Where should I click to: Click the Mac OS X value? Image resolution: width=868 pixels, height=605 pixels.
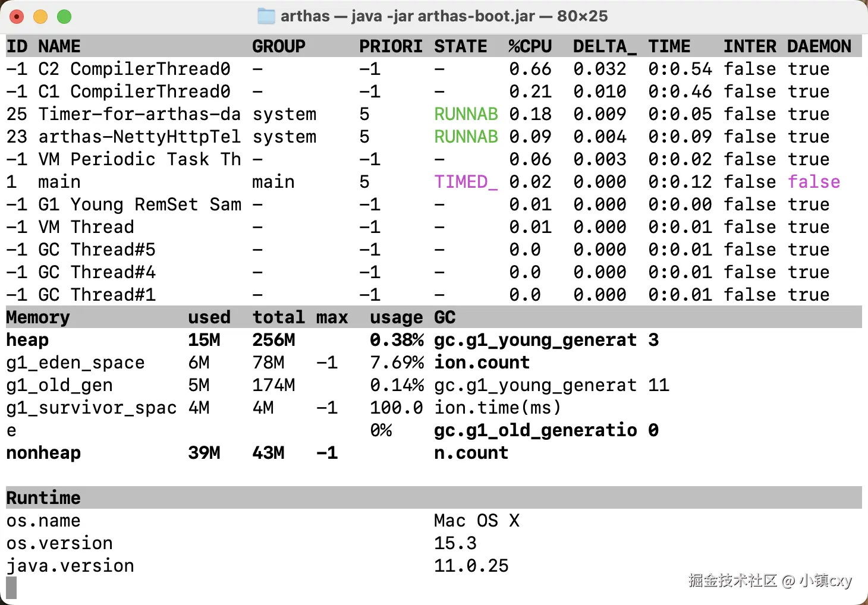(x=477, y=521)
